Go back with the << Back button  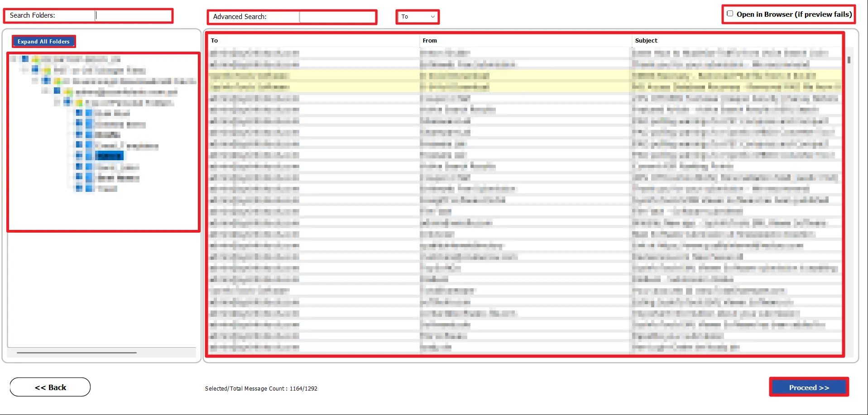pos(50,387)
